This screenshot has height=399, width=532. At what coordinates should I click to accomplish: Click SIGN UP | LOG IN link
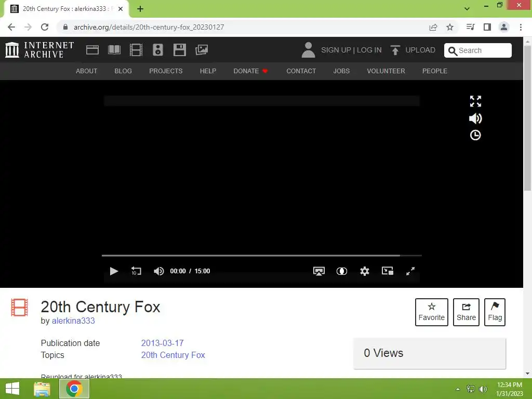(351, 50)
